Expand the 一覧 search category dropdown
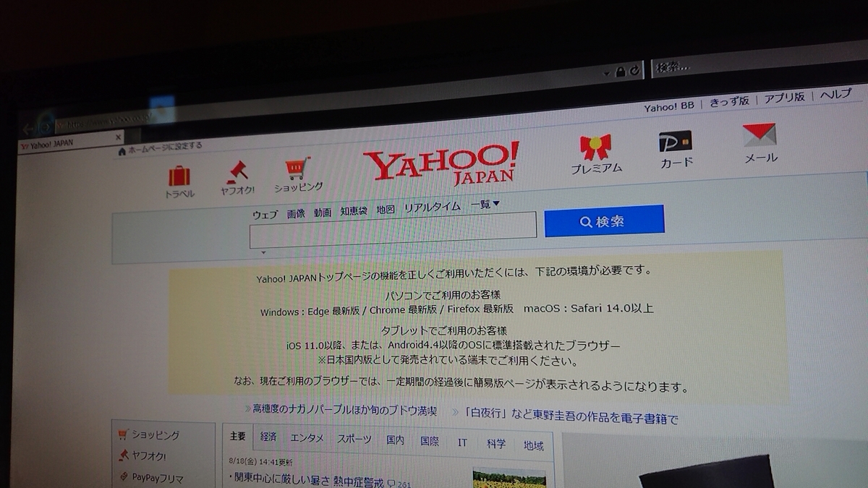868x488 pixels. point(485,205)
